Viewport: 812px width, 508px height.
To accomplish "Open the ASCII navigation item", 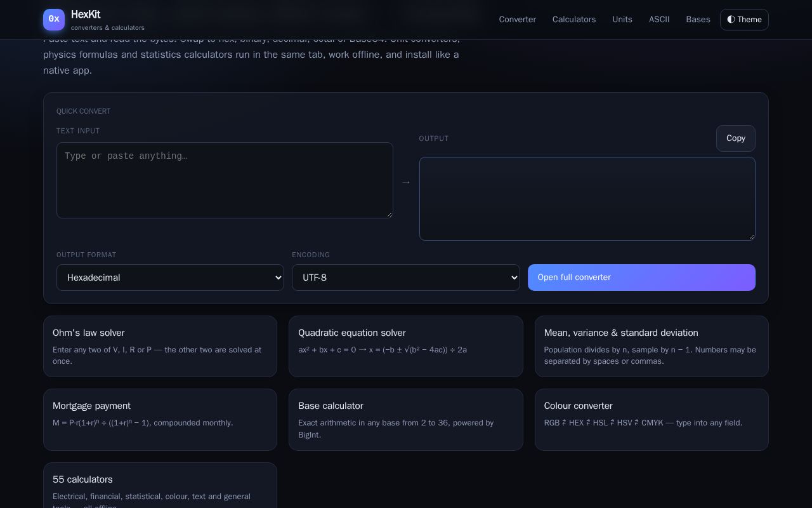I will click(659, 20).
